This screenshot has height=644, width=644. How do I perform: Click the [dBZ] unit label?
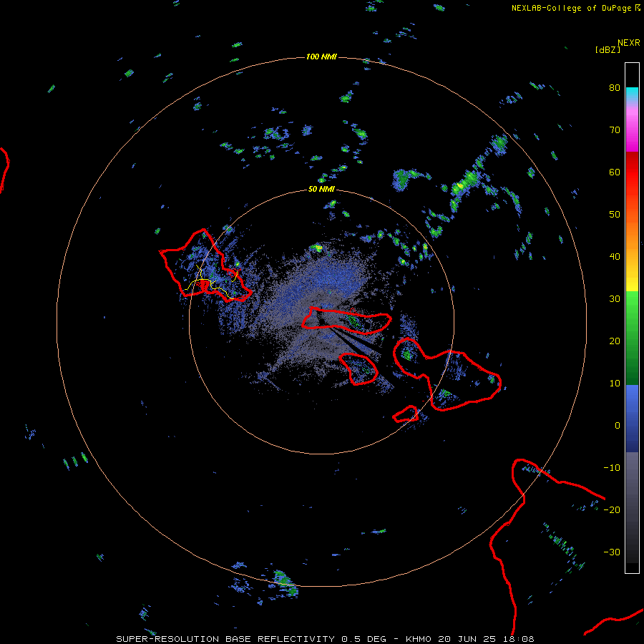(608, 49)
